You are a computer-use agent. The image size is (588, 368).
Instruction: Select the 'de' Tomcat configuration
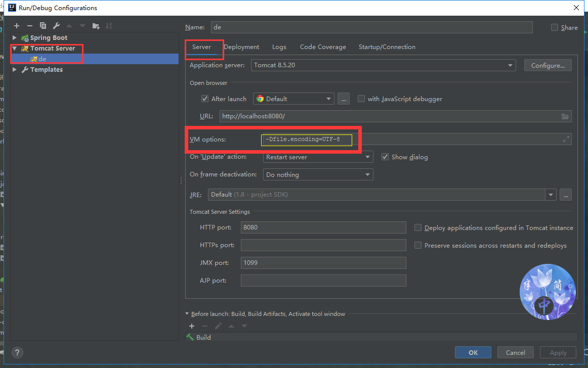coord(95,59)
